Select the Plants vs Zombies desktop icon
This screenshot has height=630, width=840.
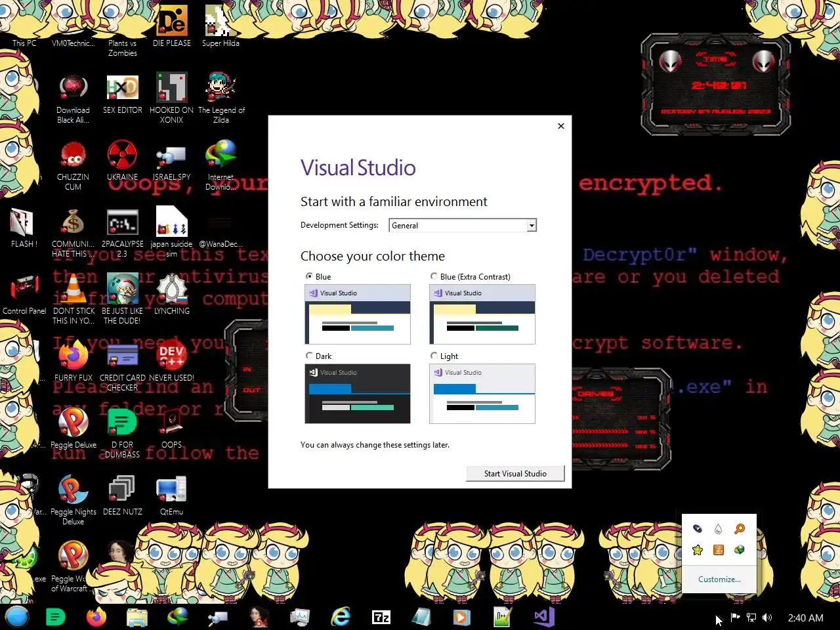click(x=123, y=31)
